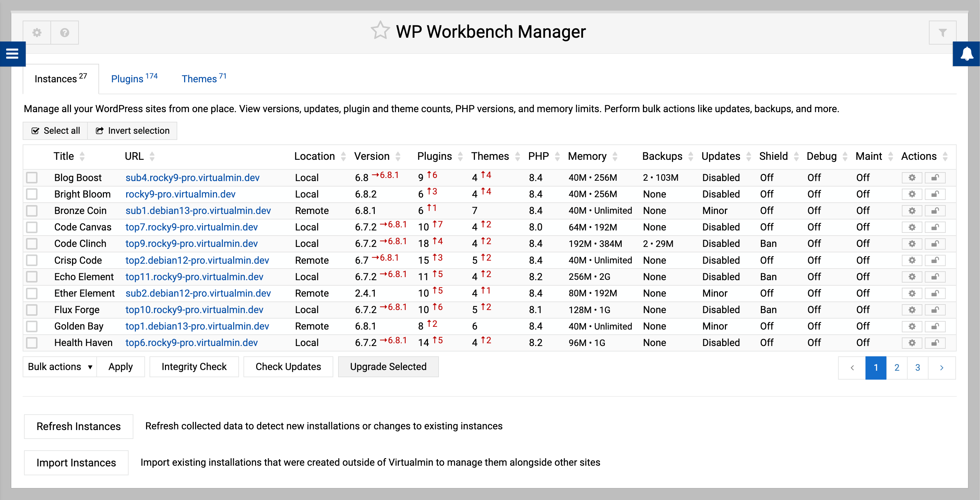Go to page 3 of instances
This screenshot has width=980, height=500.
pos(918,368)
